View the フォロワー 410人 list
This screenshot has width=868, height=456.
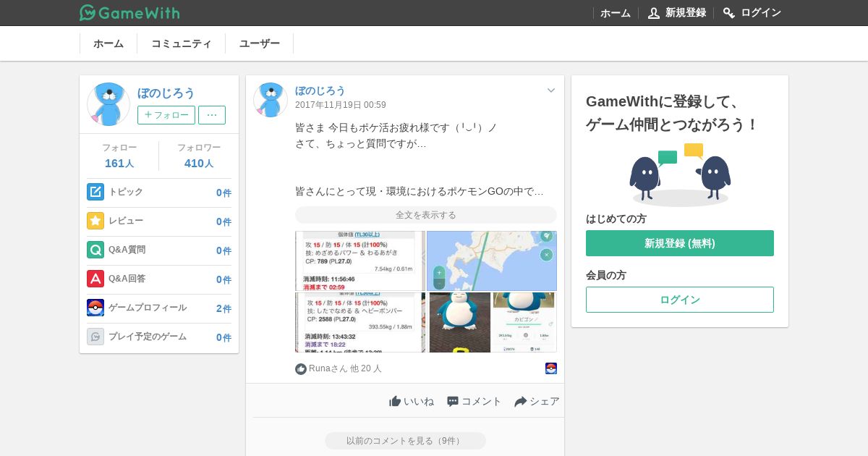click(199, 156)
